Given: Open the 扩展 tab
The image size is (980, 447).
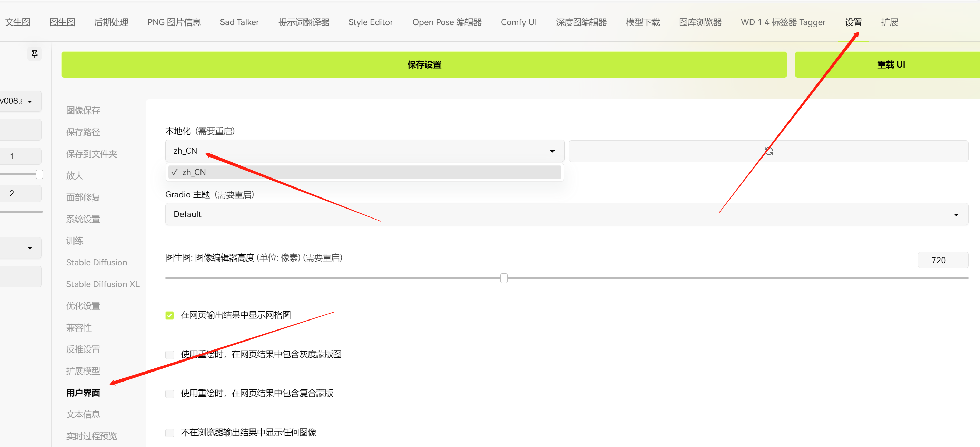Looking at the screenshot, I should 890,22.
